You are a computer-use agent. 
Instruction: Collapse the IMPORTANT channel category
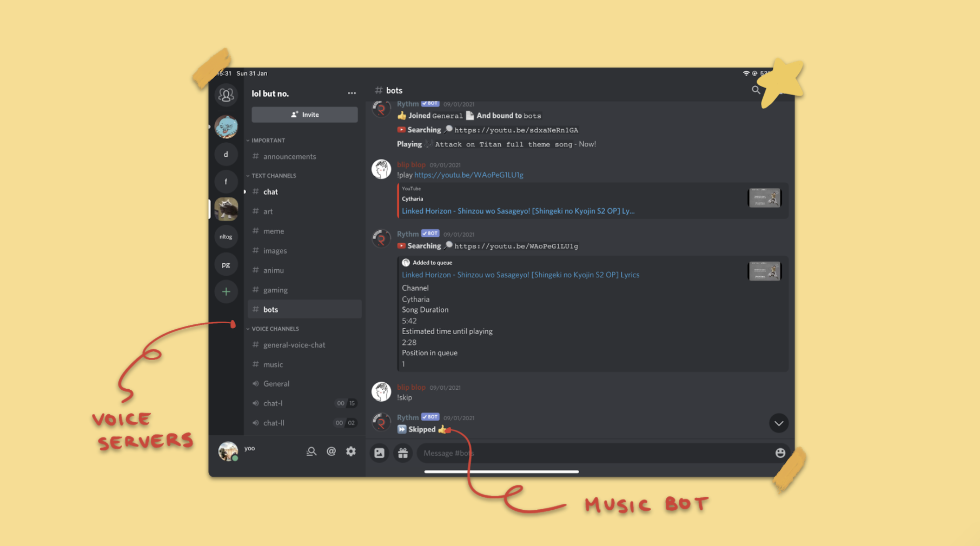tap(268, 141)
